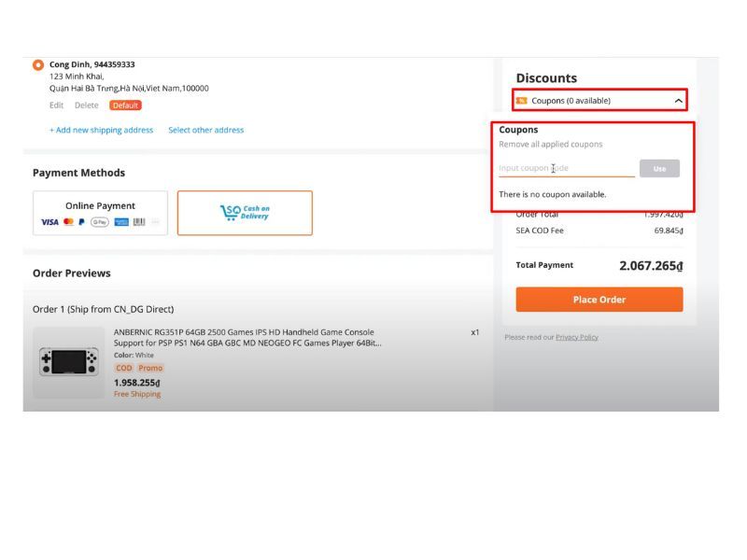Click the Promo badge on the product
Screen dimensions: 747x560
(152, 368)
